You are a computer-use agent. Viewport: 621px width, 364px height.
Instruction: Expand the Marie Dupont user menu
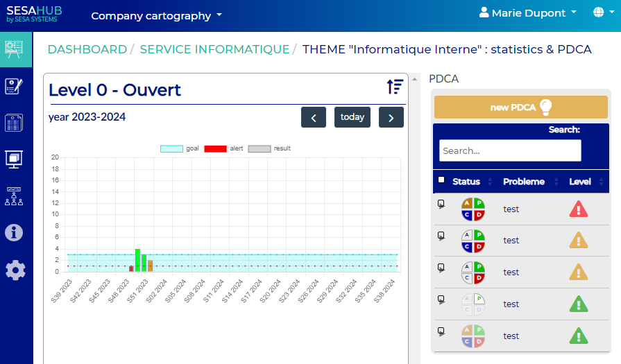point(529,13)
